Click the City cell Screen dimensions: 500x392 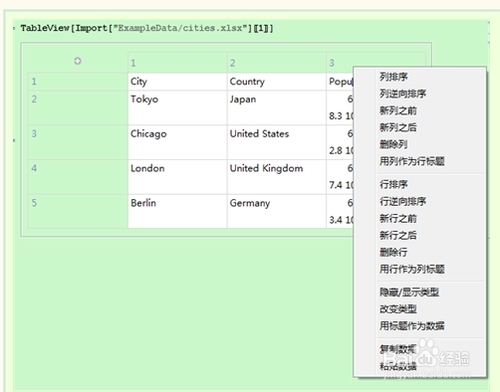tap(177, 82)
